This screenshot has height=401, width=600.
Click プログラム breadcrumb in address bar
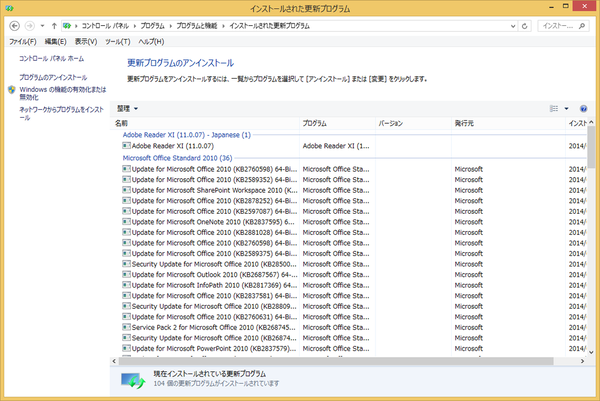click(x=152, y=26)
